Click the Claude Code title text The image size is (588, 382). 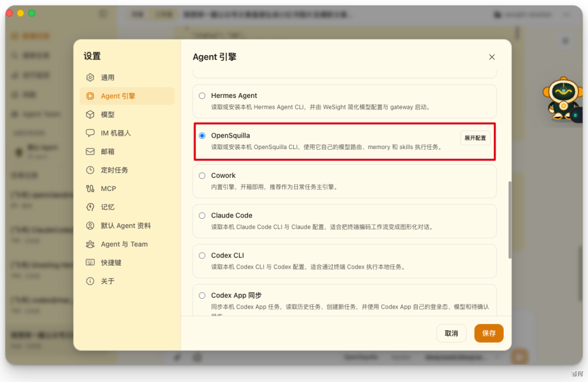(x=231, y=215)
